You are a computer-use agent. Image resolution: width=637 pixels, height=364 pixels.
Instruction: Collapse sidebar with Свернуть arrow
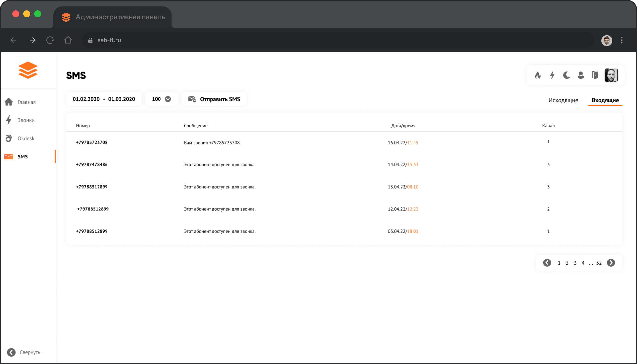[11, 352]
